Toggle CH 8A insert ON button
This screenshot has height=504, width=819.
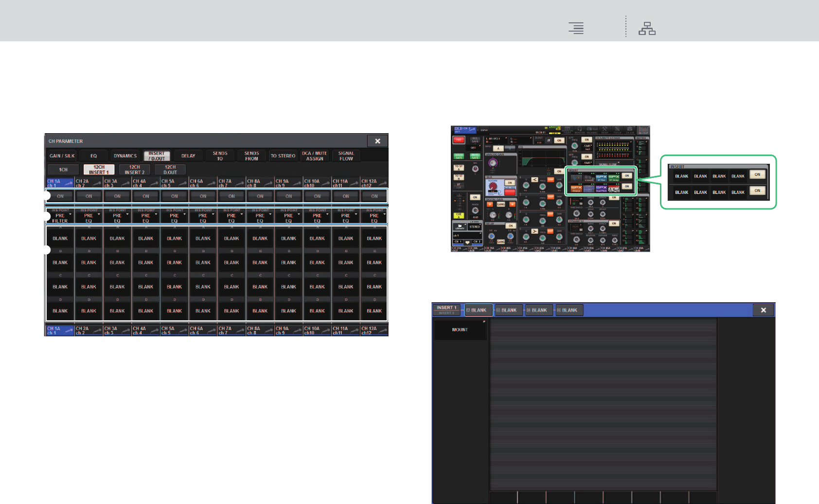(x=260, y=196)
